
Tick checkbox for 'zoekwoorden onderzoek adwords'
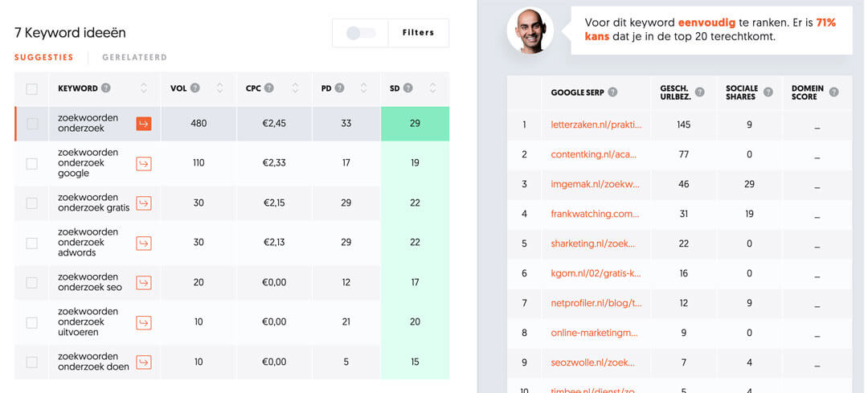pyautogui.click(x=32, y=243)
